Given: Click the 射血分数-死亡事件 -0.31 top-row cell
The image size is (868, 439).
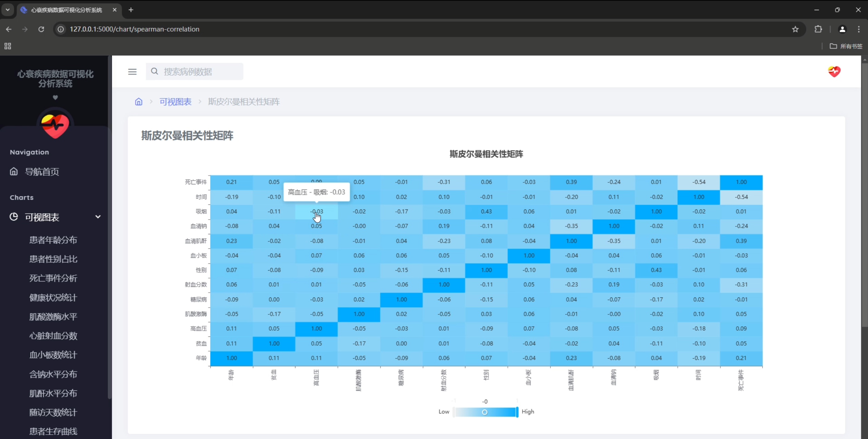Looking at the screenshot, I should click(444, 182).
